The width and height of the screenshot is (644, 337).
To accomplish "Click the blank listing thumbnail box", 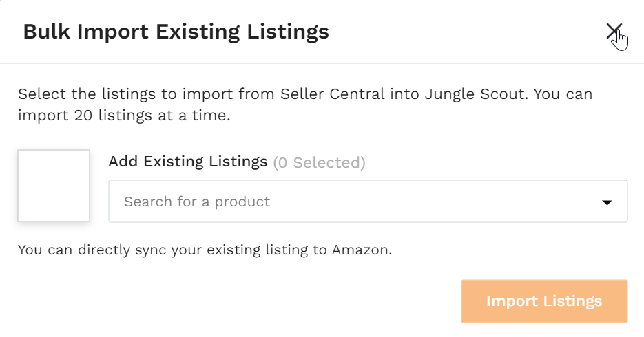I will (x=54, y=186).
